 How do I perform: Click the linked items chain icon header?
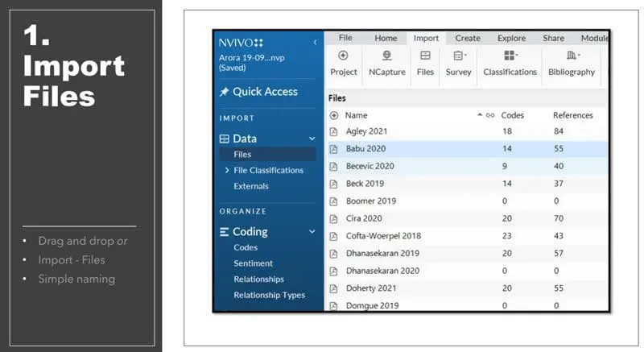pos(490,115)
